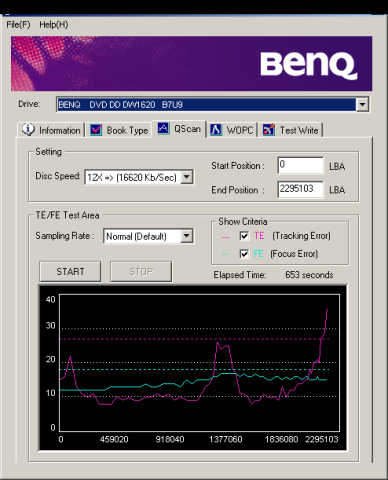Toggle the TE Tracking Error checkbox
The width and height of the screenshot is (388, 480).
[x=244, y=236]
